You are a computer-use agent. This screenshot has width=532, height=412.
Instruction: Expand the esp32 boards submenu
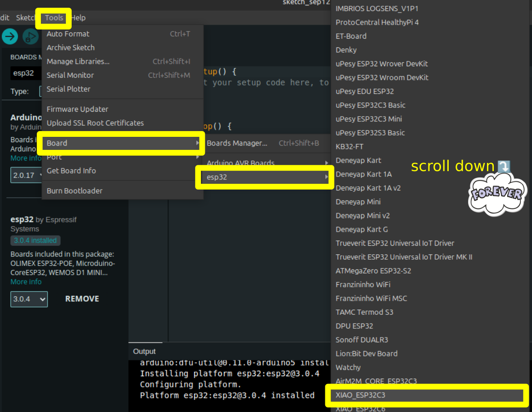(264, 177)
